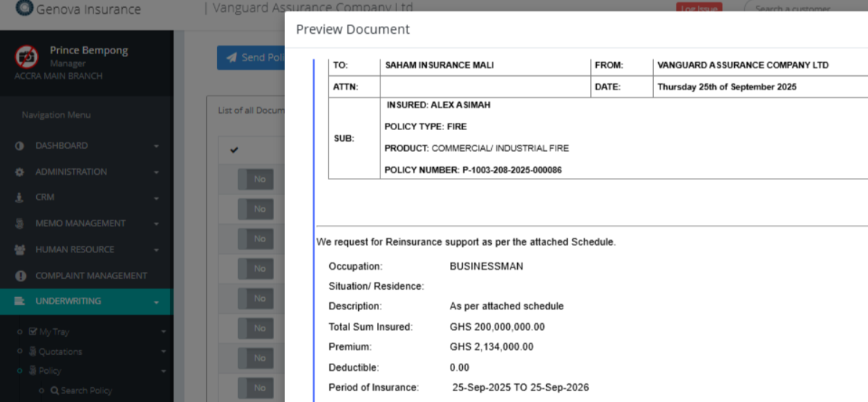The image size is (868, 402).
Task: Click the user profile photo placeholder
Action: coord(27,56)
